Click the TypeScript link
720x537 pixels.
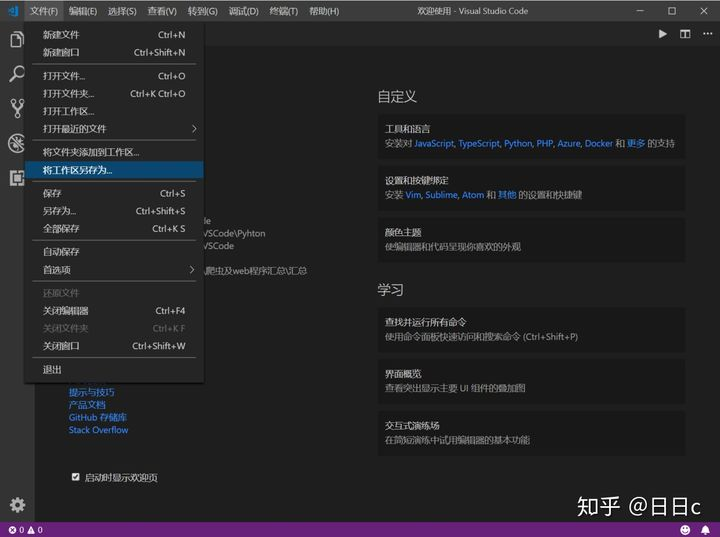click(x=478, y=143)
